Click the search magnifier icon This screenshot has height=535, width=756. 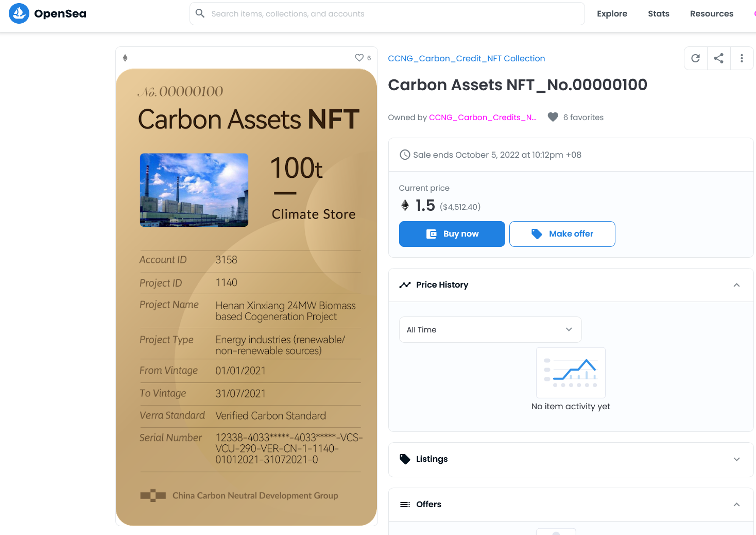click(x=200, y=13)
